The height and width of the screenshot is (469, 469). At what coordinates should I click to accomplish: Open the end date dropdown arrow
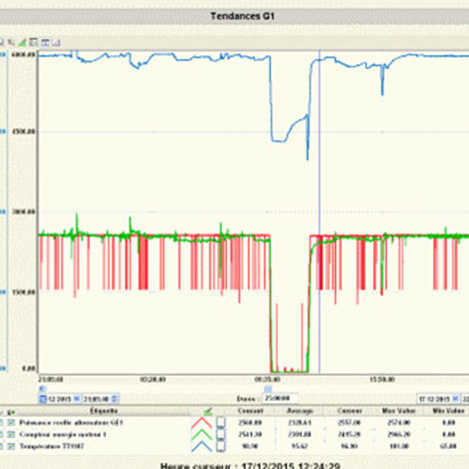455,399
